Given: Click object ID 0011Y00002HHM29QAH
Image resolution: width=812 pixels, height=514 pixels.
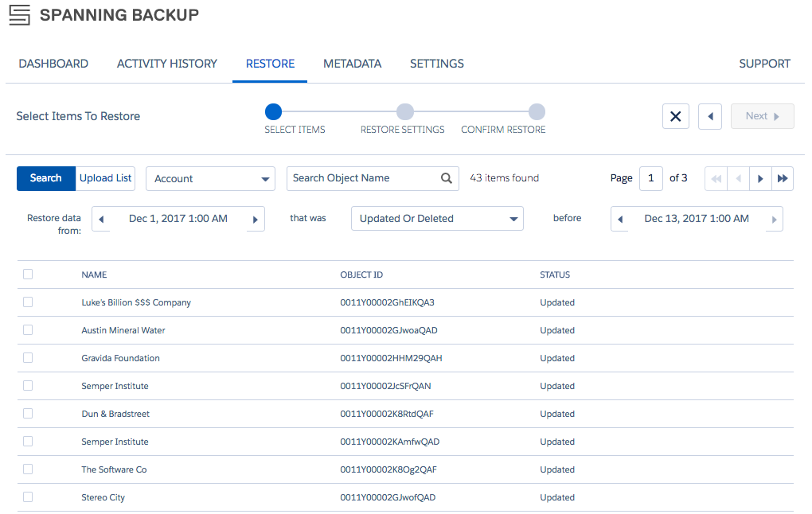Looking at the screenshot, I should (391, 358).
